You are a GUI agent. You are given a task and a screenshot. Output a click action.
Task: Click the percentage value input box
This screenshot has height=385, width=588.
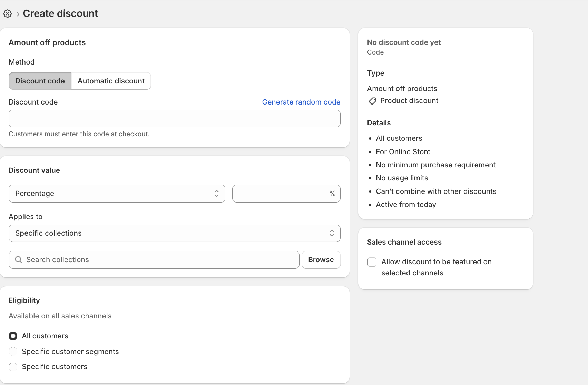pyautogui.click(x=283, y=194)
